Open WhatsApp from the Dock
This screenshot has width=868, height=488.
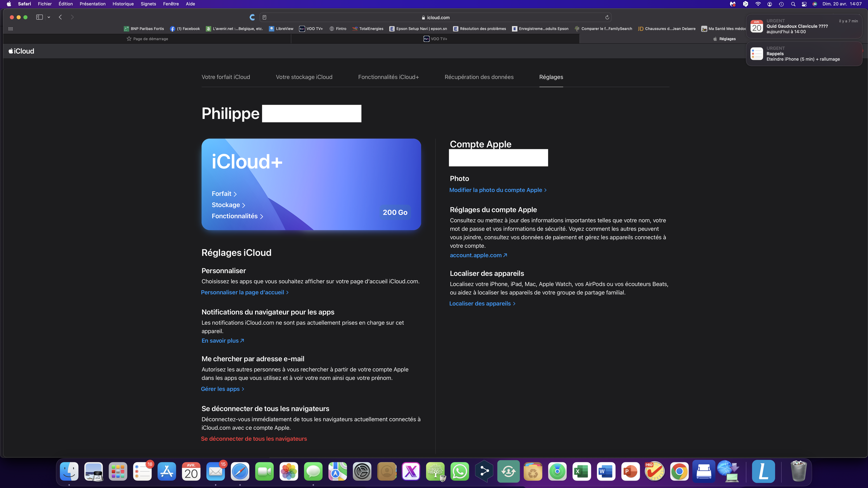tap(460, 471)
